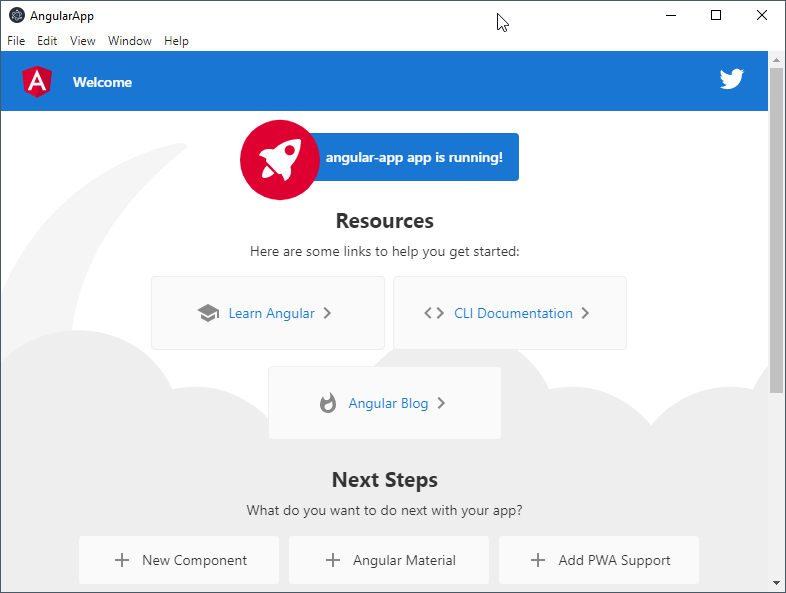Open the Window menu
Screen dimensions: 786x593
click(x=130, y=41)
